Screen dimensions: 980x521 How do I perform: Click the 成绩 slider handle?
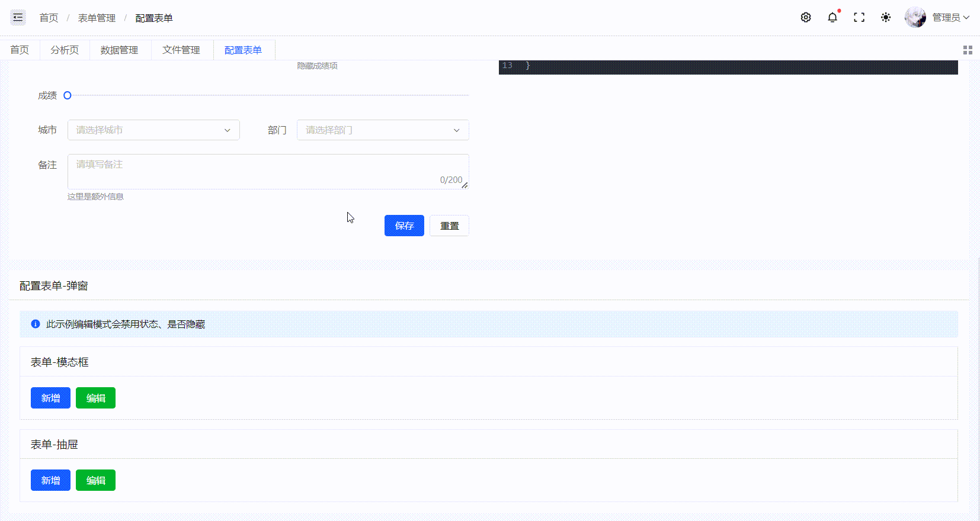(68, 95)
